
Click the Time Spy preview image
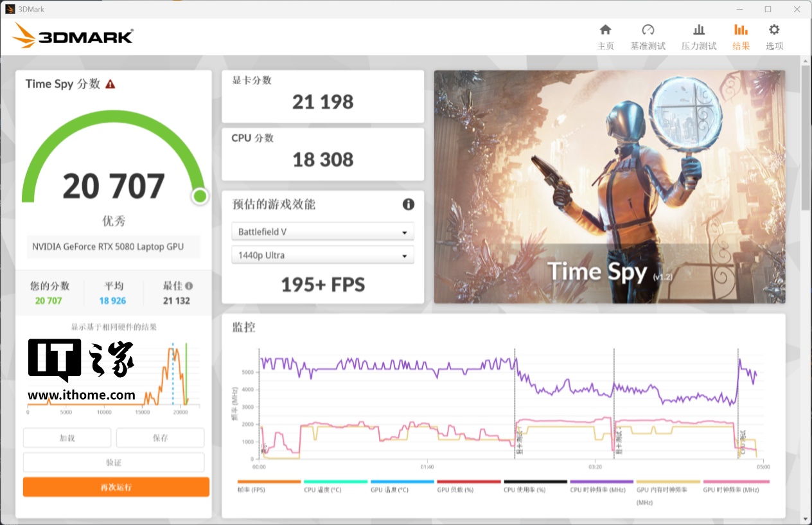pos(609,186)
